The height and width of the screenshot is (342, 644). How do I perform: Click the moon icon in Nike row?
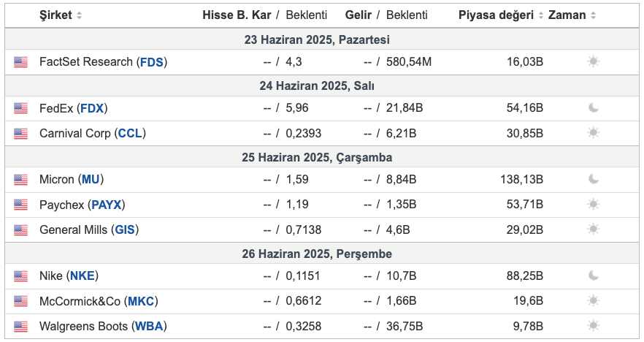pos(593,275)
